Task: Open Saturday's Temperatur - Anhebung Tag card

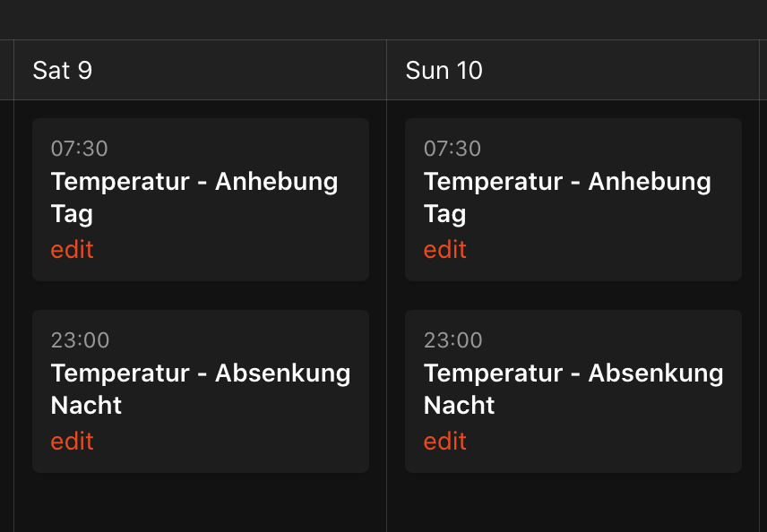Action: [x=200, y=197]
